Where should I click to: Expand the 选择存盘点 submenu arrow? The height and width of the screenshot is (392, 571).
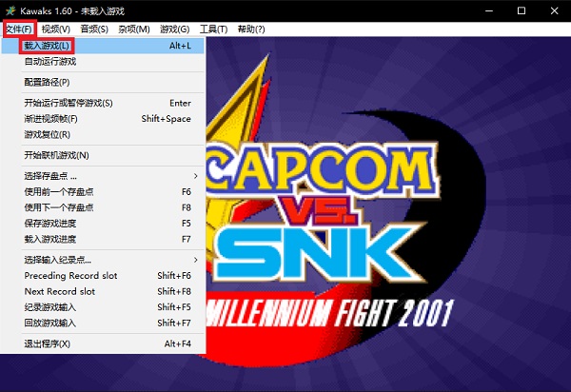point(195,176)
